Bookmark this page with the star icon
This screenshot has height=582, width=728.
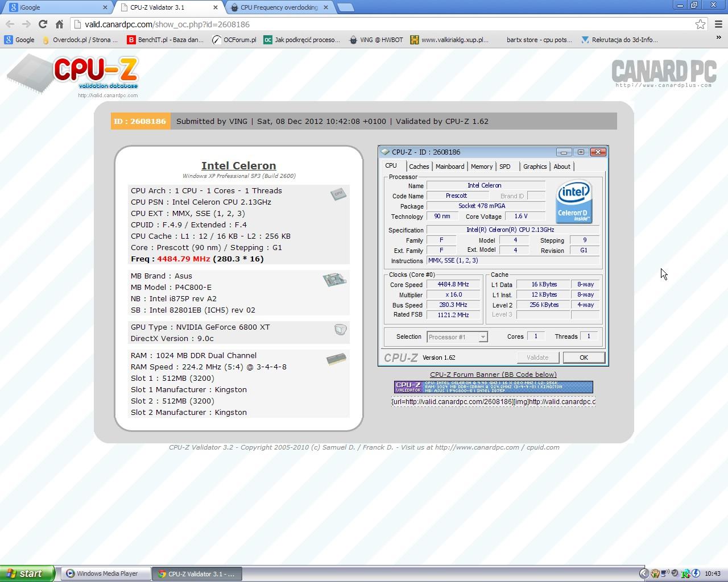[700, 24]
